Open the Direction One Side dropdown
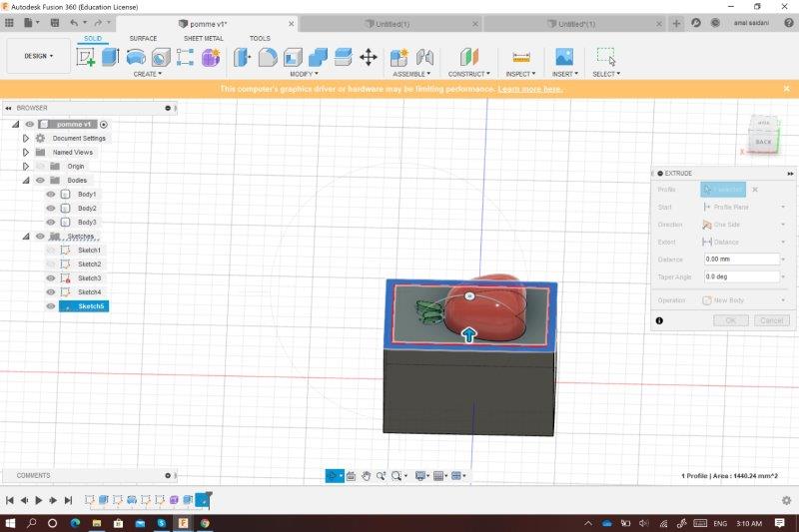 click(744, 225)
